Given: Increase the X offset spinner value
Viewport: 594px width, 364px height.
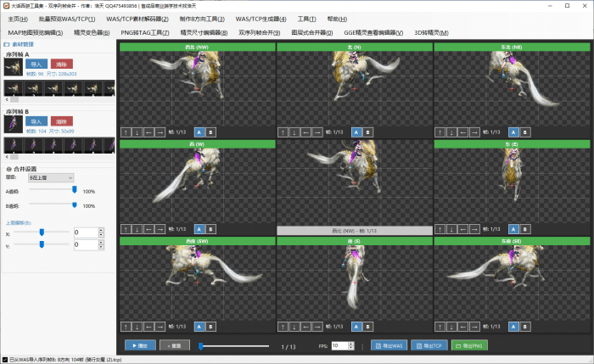Looking at the screenshot, I should click(x=101, y=230).
